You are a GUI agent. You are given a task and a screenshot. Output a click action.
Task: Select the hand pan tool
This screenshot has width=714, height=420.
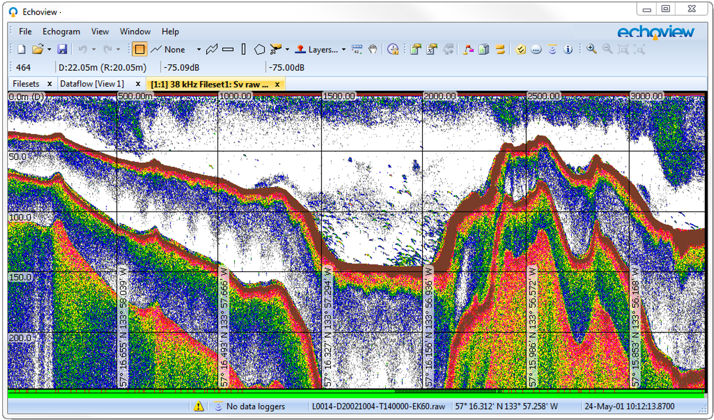click(x=374, y=49)
